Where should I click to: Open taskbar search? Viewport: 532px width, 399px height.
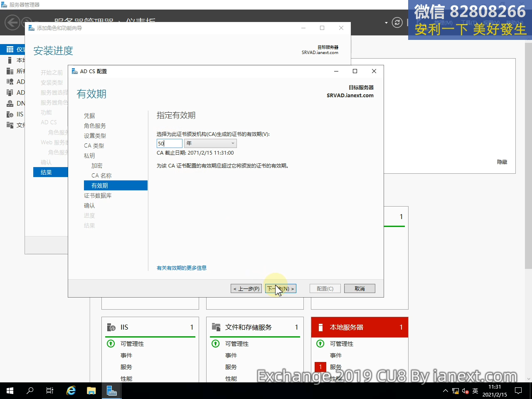tap(30, 391)
